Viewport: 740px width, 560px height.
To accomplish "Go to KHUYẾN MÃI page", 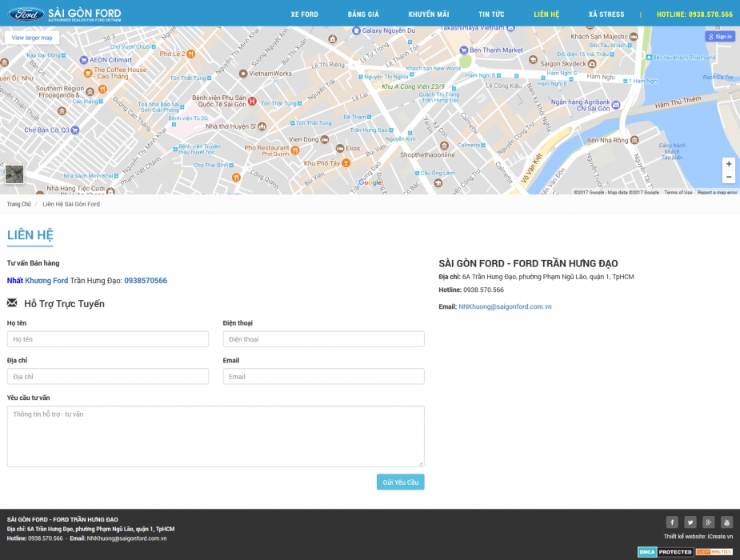I will pos(429,14).
